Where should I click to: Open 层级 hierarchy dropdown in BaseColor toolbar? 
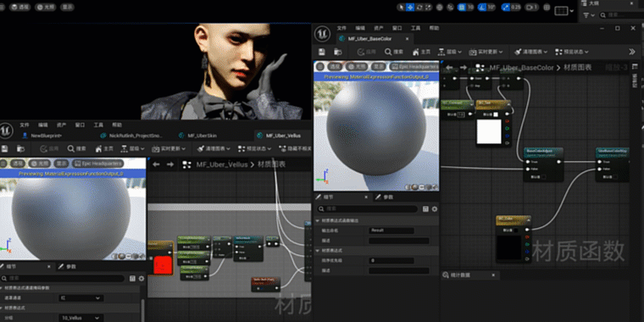click(450, 52)
